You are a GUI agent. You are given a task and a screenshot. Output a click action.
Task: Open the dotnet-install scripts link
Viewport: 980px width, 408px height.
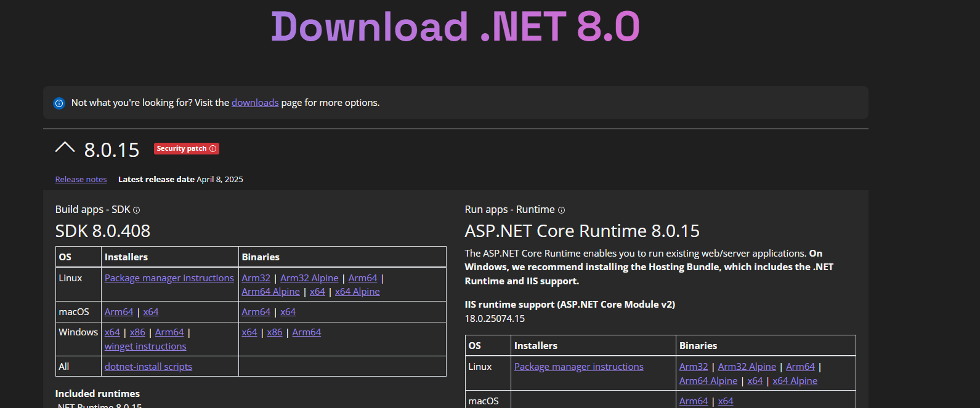tap(148, 367)
